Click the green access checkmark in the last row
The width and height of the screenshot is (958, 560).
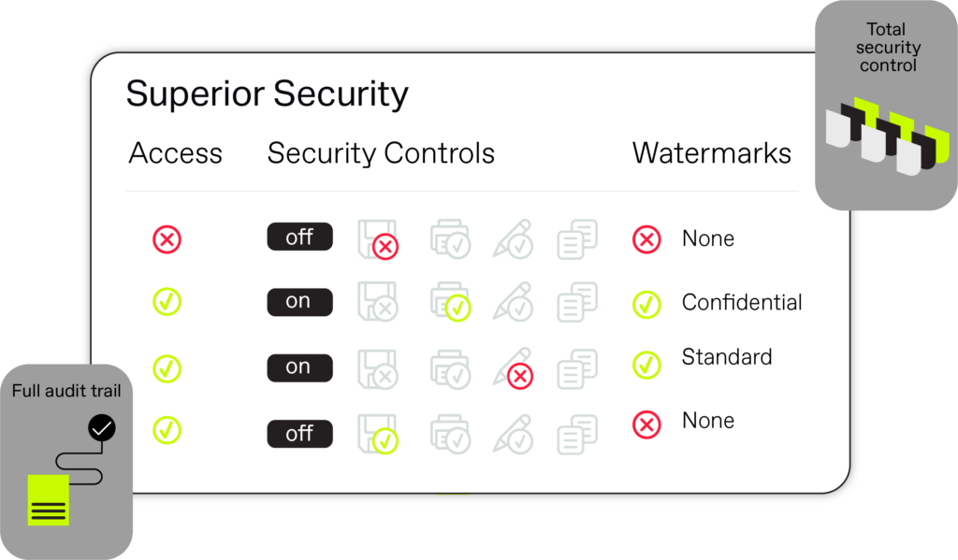(167, 430)
